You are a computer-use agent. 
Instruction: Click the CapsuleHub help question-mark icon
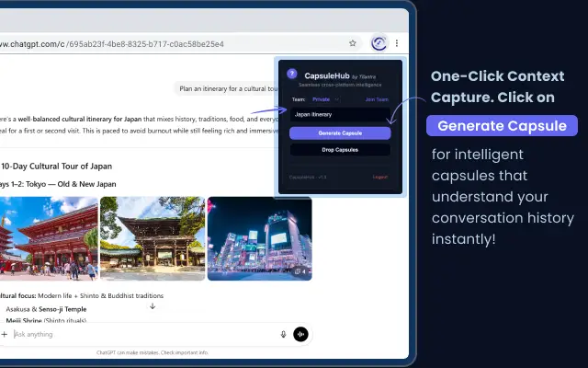coord(292,74)
